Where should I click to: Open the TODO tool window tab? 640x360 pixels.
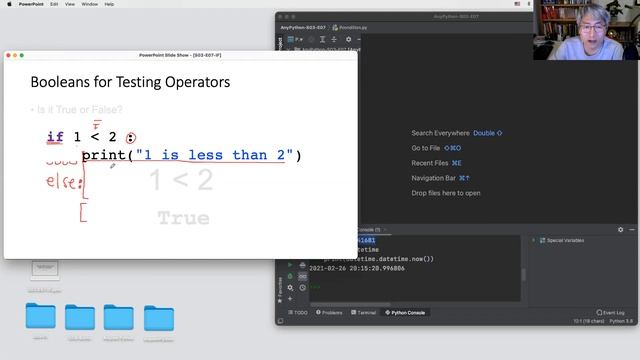tap(298, 313)
